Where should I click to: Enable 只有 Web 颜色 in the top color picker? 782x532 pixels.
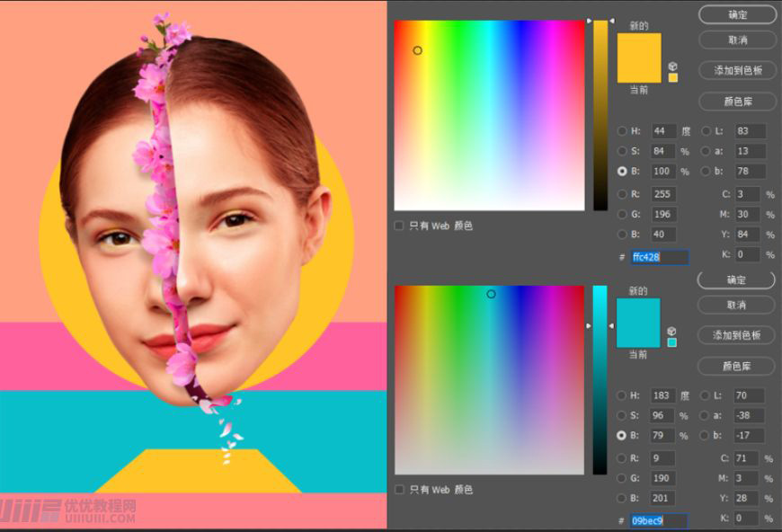398,226
